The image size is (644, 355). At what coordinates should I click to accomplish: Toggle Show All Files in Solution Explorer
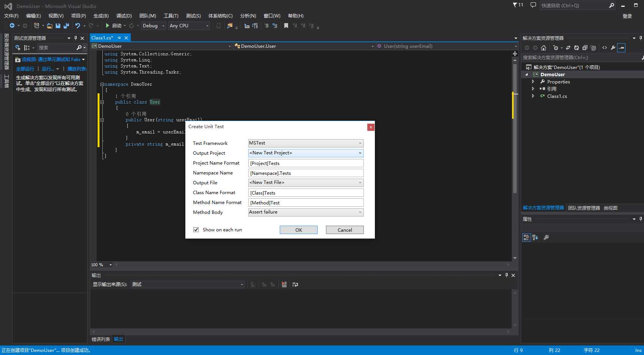click(593, 48)
